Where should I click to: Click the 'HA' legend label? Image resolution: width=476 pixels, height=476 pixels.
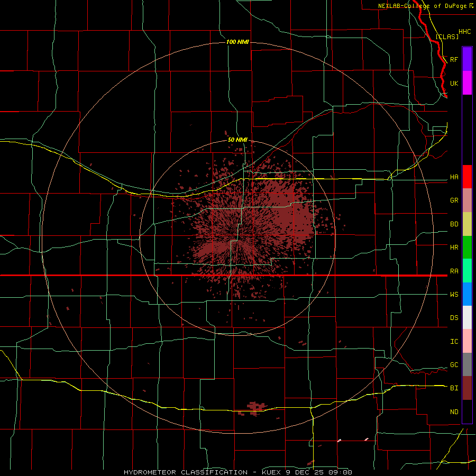tap(454, 177)
